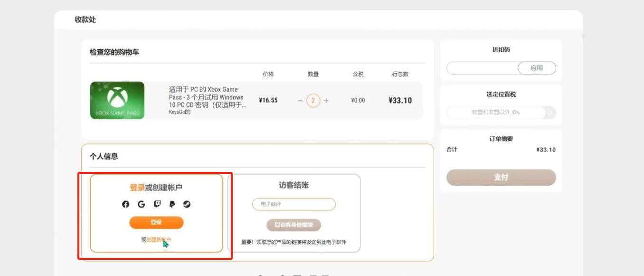Open the 创建新帐户 link
Screen dimensions: 644x276
(159, 239)
